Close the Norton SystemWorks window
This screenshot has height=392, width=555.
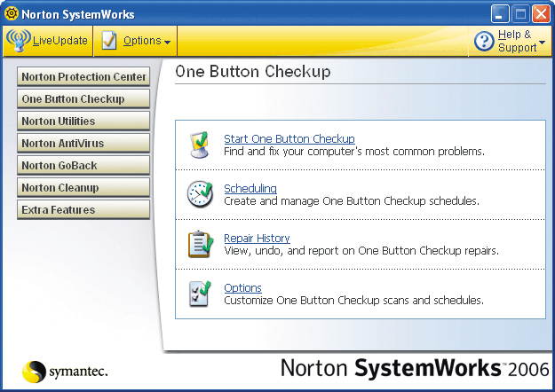pos(541,14)
